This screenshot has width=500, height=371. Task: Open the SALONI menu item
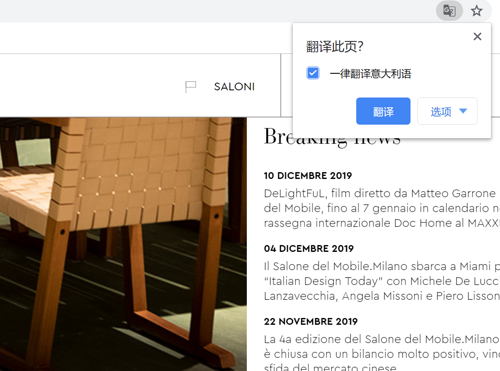[x=234, y=87]
